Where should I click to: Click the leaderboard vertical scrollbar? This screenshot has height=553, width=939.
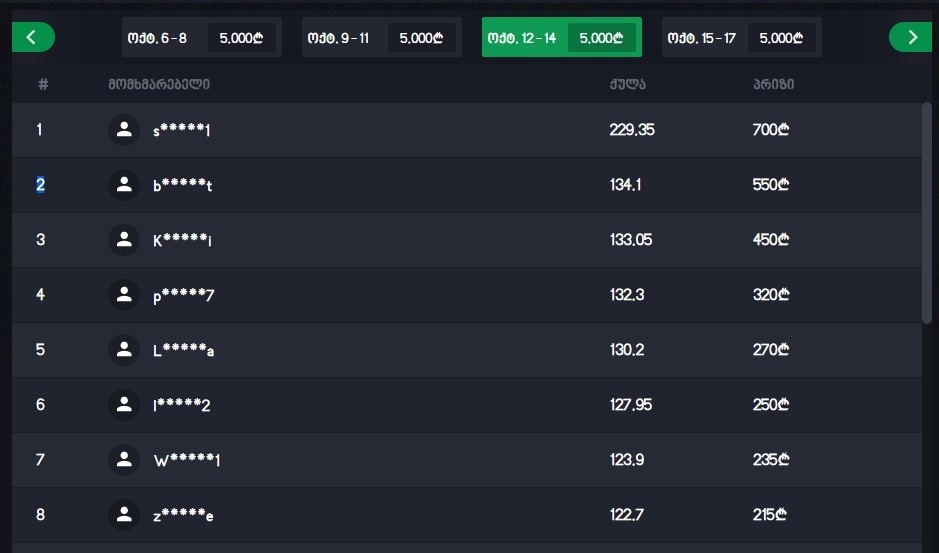pos(927,210)
